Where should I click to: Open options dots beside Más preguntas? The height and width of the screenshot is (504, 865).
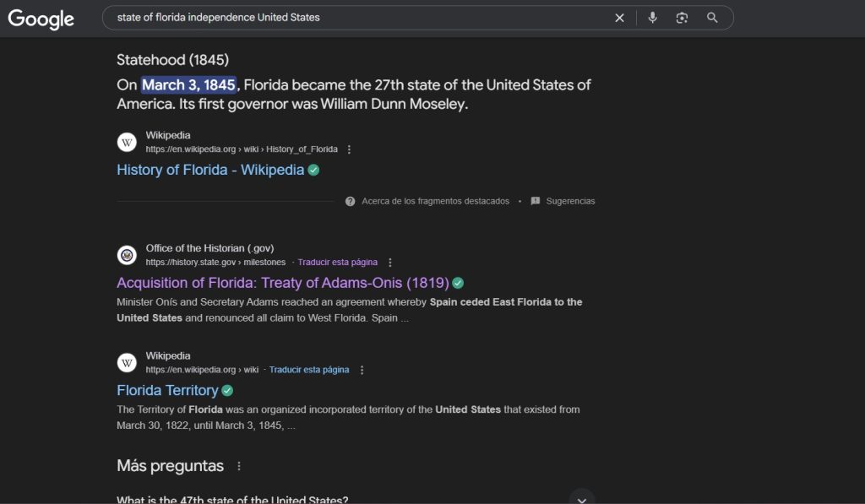239,466
